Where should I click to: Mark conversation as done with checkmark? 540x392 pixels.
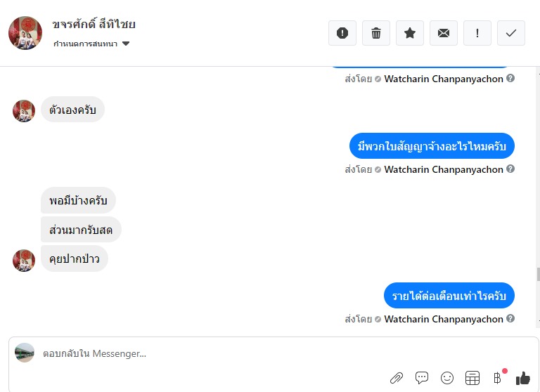point(511,33)
